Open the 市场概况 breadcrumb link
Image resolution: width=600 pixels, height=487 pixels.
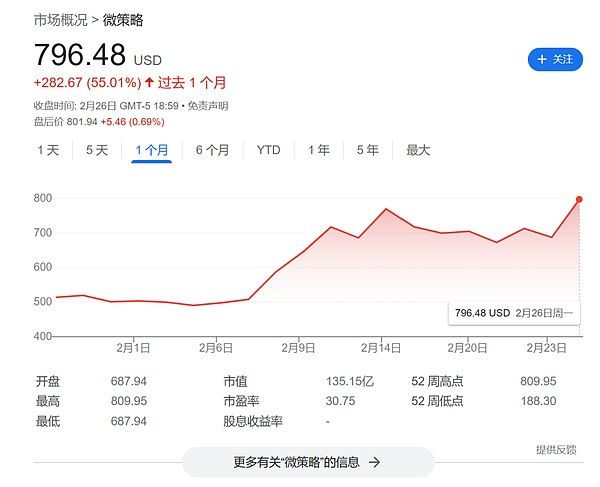(60, 19)
